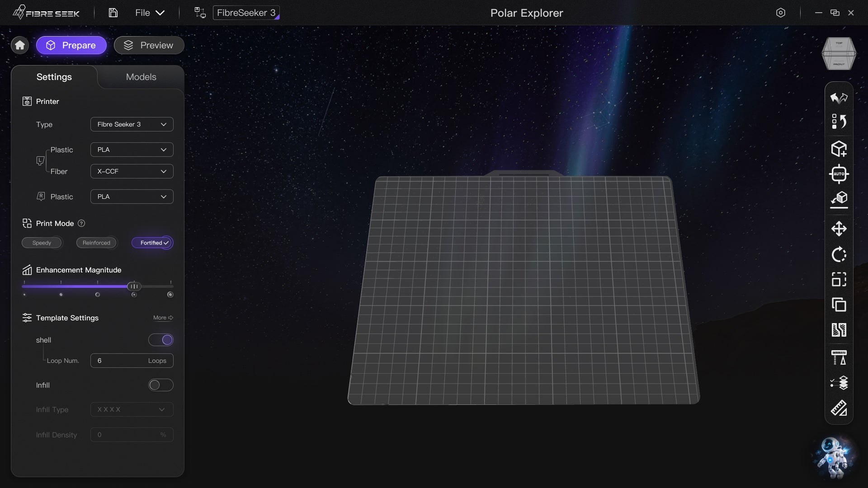Toggle the shell switch off

coord(160,340)
